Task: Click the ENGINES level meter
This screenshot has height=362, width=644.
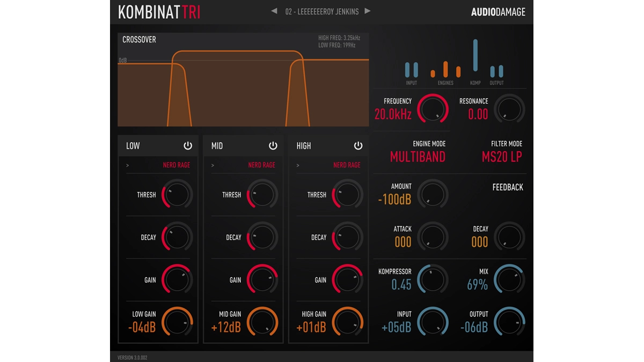Action: (445, 70)
